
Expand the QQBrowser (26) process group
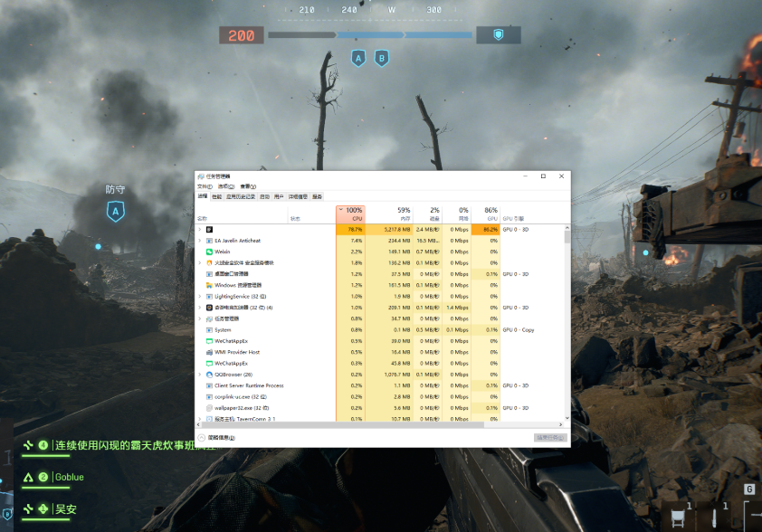coord(200,375)
